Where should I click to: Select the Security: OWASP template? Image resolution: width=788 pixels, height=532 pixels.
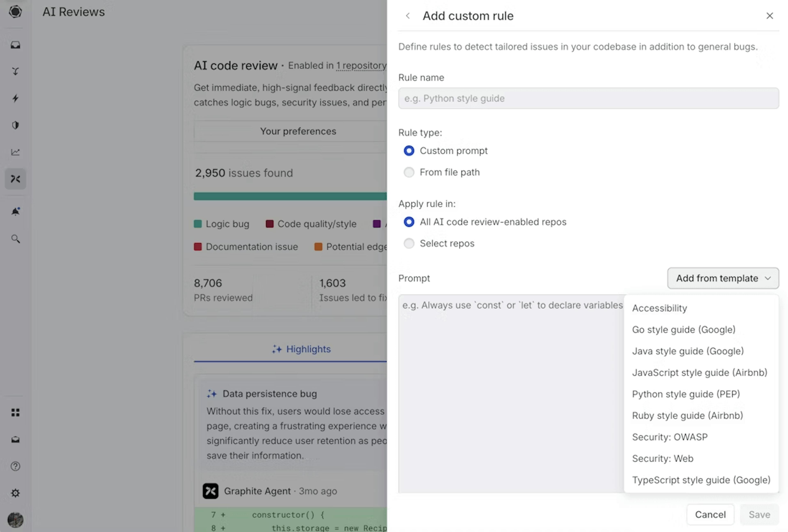click(670, 437)
